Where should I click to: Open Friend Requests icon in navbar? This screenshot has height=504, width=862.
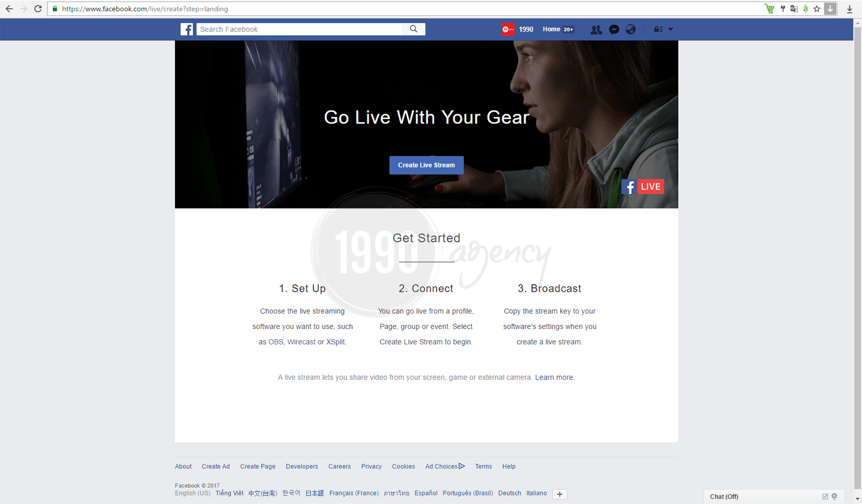coord(596,29)
